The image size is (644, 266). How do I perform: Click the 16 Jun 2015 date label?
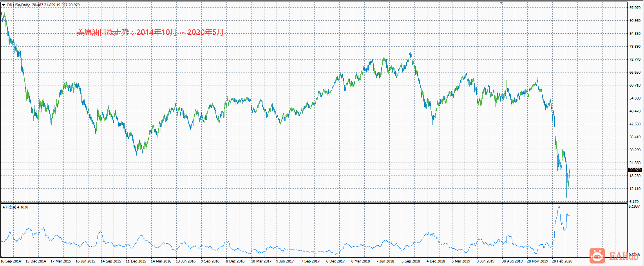point(85,261)
